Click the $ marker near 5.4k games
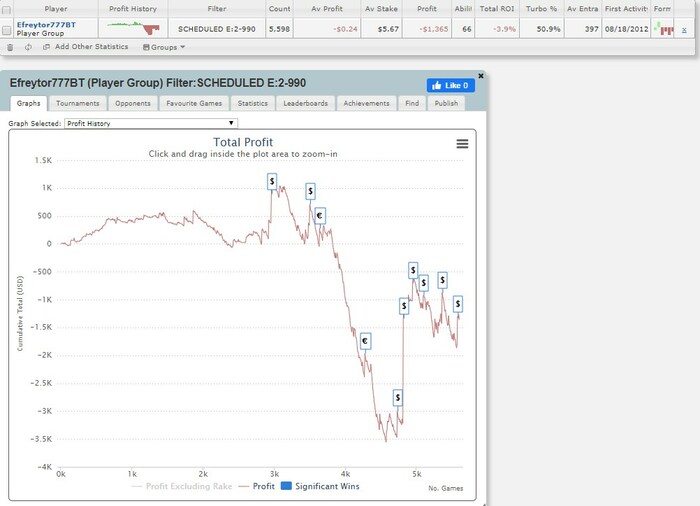This screenshot has height=506, width=700. [442, 280]
